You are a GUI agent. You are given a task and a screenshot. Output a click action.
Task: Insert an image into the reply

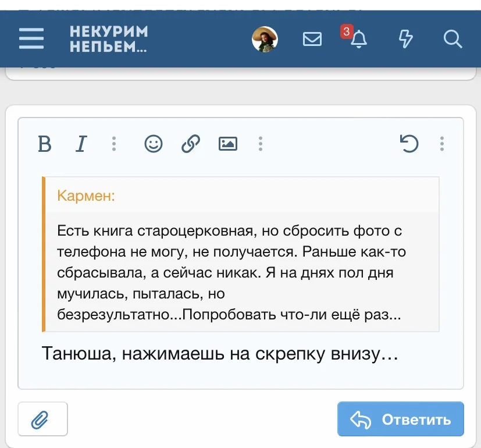227,144
